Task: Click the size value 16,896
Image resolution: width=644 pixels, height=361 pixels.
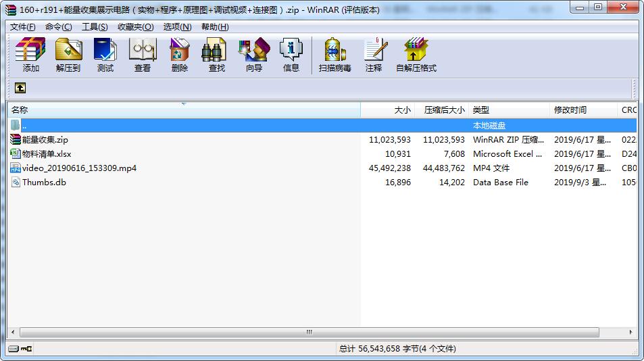Action: click(397, 183)
